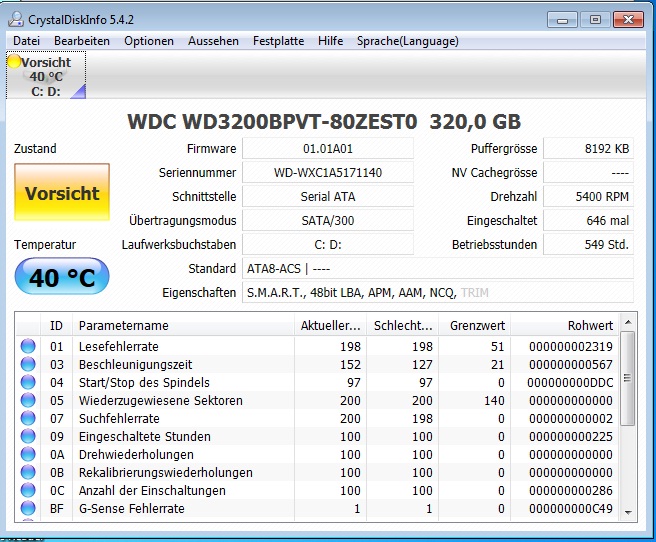656x542 pixels.
Task: Close the CrystalDiskInfo window
Action: [628, 20]
